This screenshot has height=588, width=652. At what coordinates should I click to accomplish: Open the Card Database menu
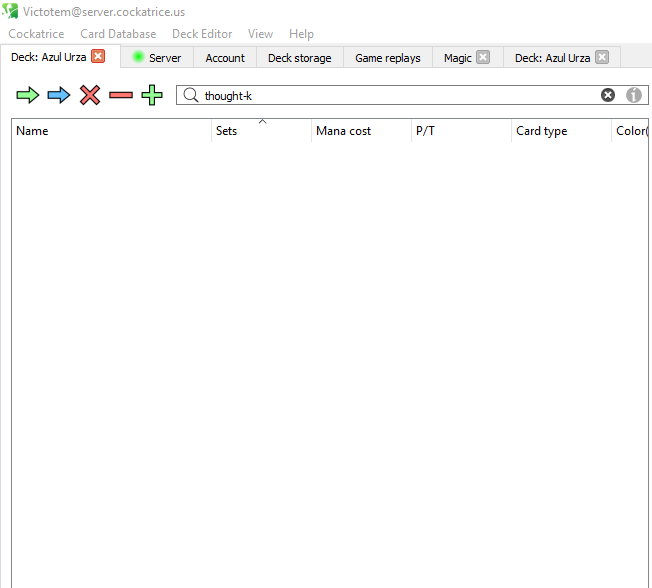[118, 34]
